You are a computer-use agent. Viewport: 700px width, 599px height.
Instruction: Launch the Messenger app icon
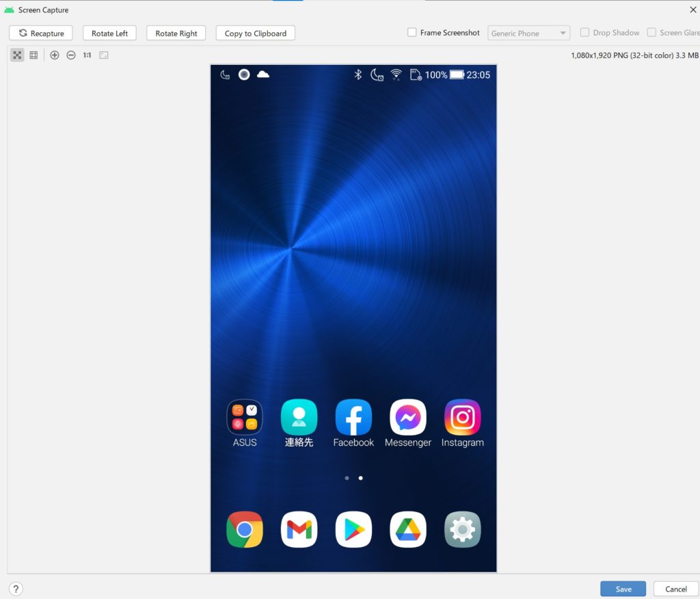[x=408, y=417]
